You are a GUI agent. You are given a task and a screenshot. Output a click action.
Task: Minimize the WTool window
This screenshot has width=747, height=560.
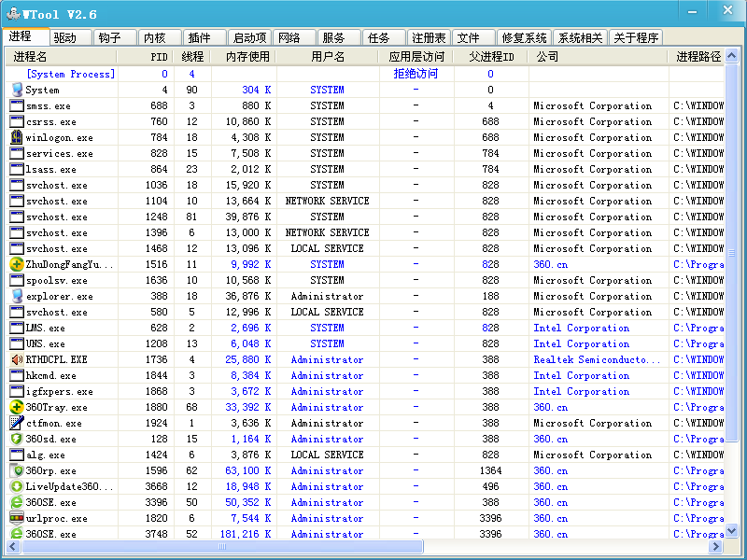(x=692, y=10)
